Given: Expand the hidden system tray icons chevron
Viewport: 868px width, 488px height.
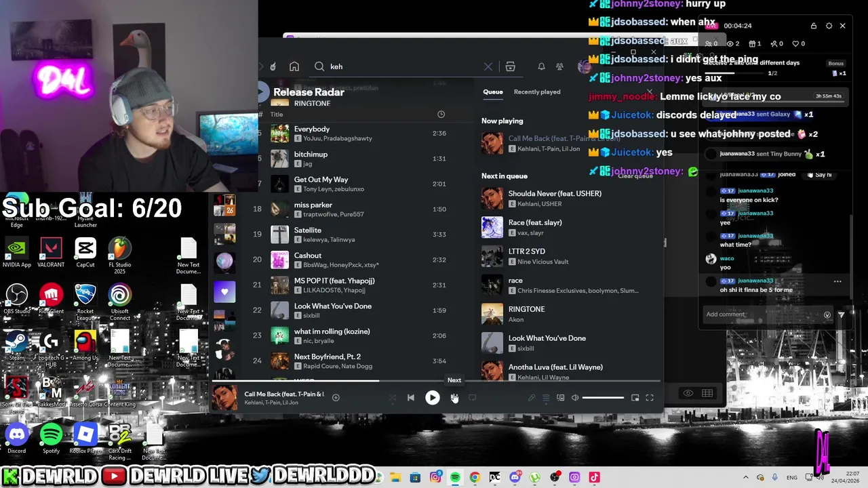Looking at the screenshot, I should click(x=746, y=477).
